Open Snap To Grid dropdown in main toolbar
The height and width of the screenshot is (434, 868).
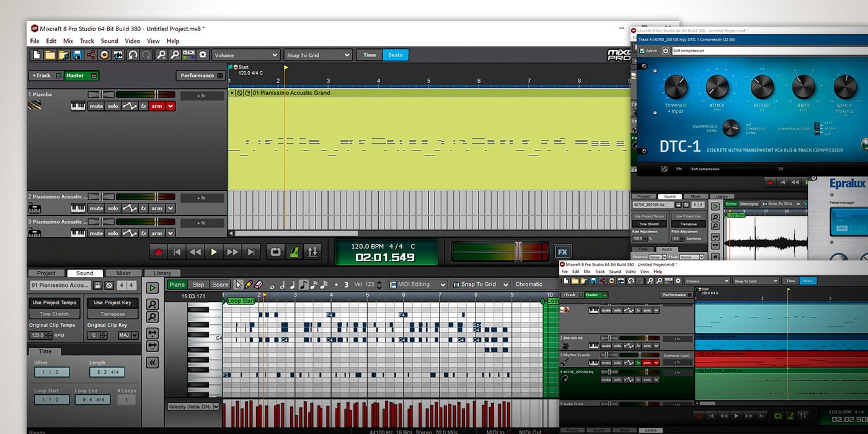tap(318, 55)
